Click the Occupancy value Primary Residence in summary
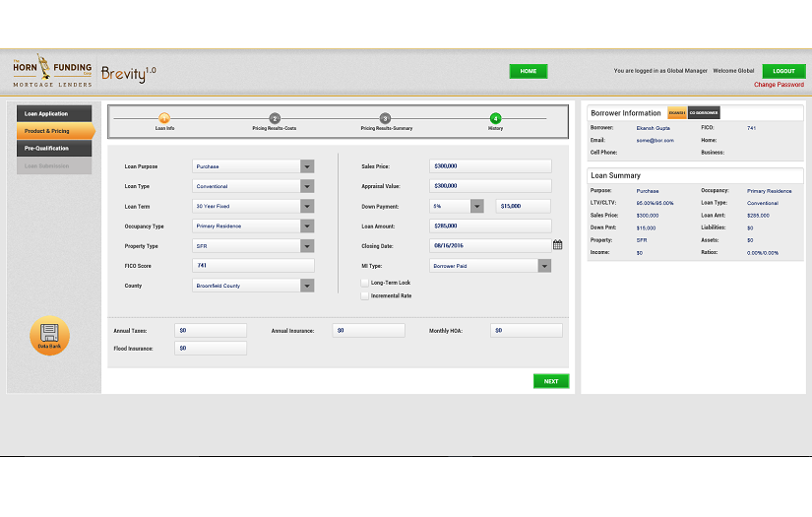Viewport: 812px width, 517px height. [769, 191]
